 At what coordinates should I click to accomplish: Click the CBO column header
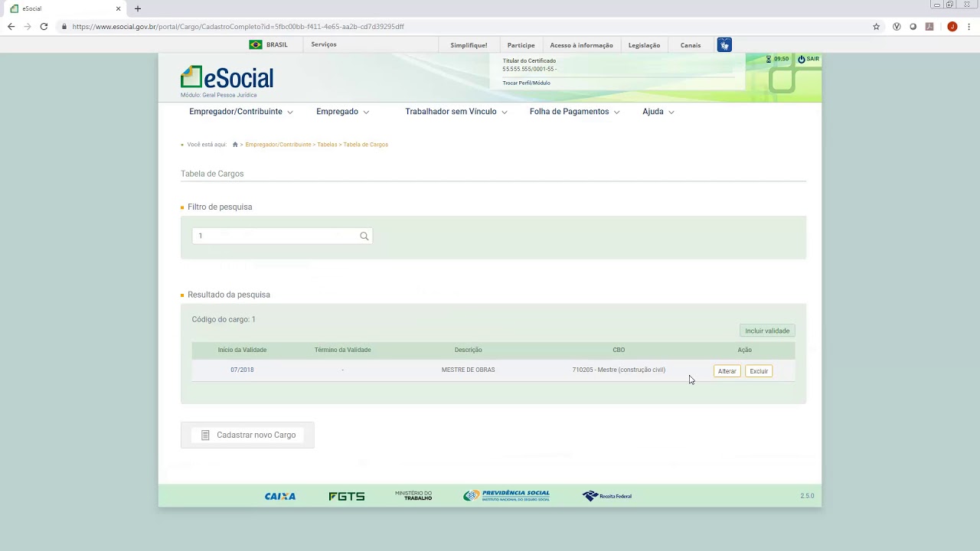[619, 350]
